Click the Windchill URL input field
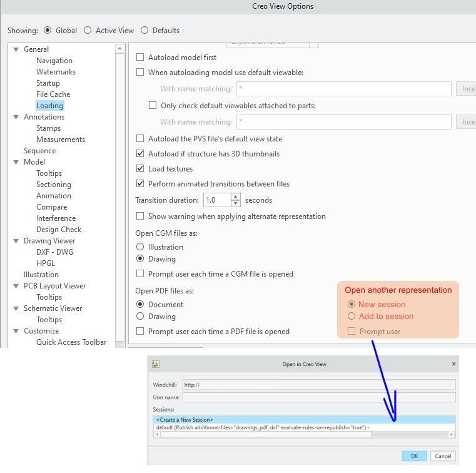Image resolution: width=476 pixels, height=473 pixels. [319, 385]
